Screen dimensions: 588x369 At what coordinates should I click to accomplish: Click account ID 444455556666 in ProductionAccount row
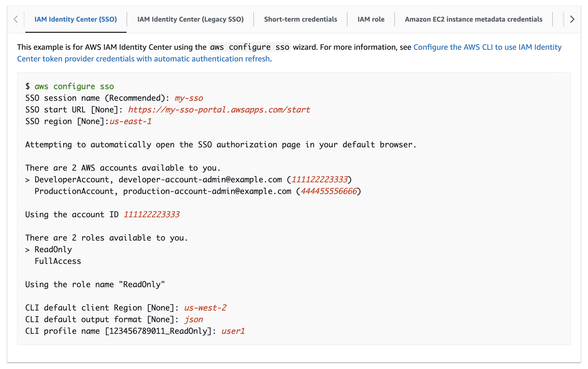point(329,191)
